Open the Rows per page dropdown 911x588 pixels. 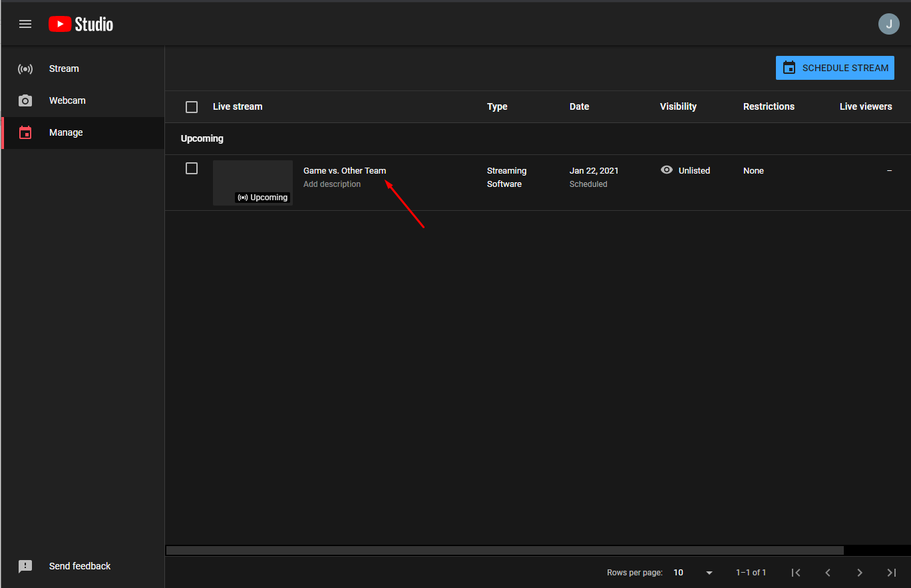[692, 573]
